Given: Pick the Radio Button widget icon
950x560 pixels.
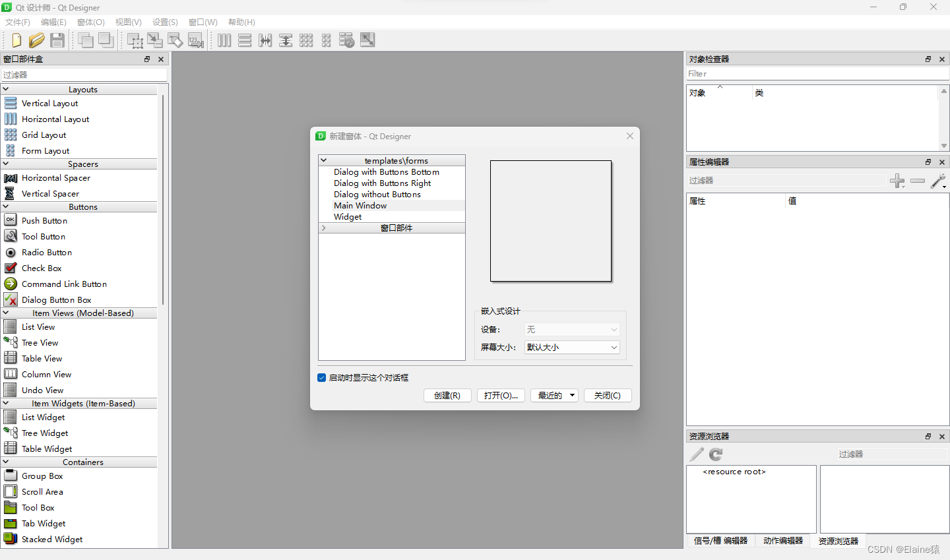Looking at the screenshot, I should [11, 252].
